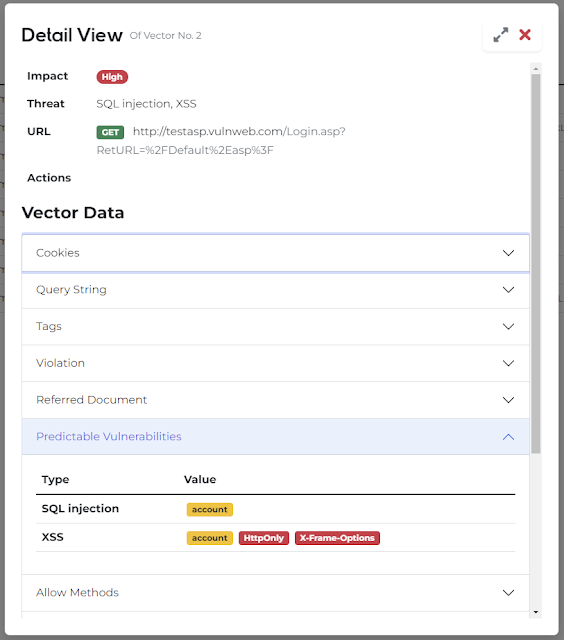Click the 'Threat' label
The image size is (564, 640).
tap(46, 104)
